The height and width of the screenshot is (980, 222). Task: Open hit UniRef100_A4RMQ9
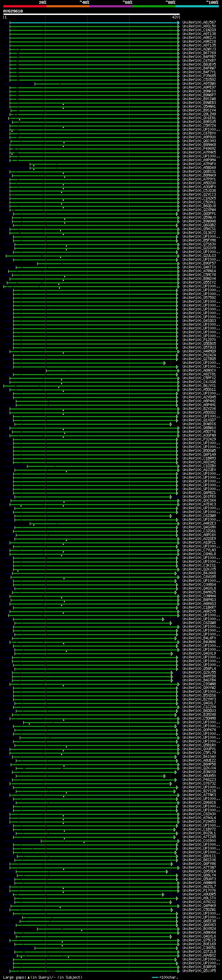point(199,351)
